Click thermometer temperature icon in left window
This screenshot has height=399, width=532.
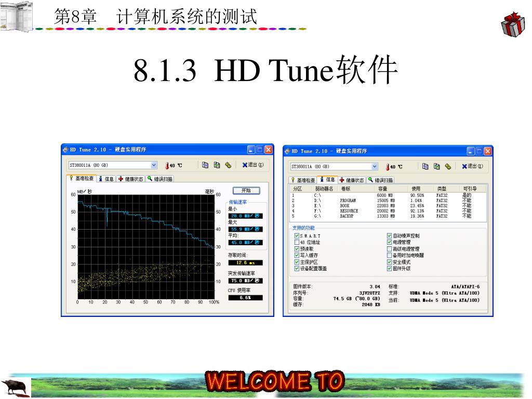click(167, 166)
